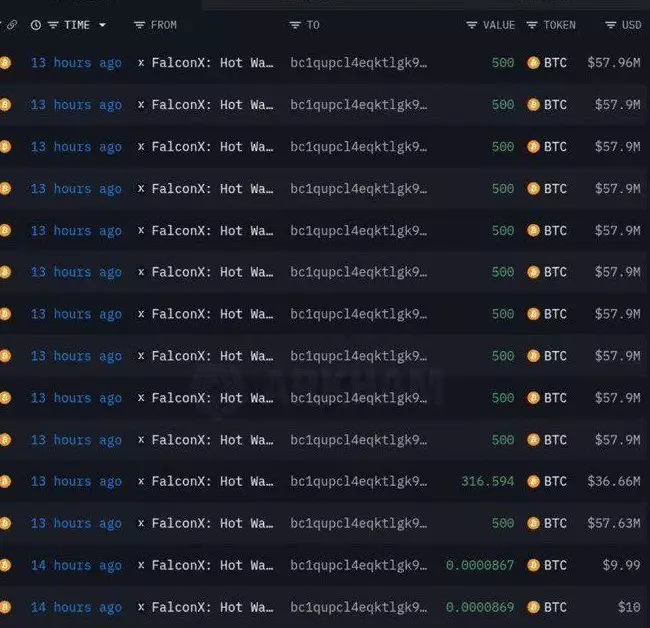This screenshot has width=650, height=628.
Task: Open the bc1qupcl4 address in the $10 row
Action: pyautogui.click(x=358, y=607)
